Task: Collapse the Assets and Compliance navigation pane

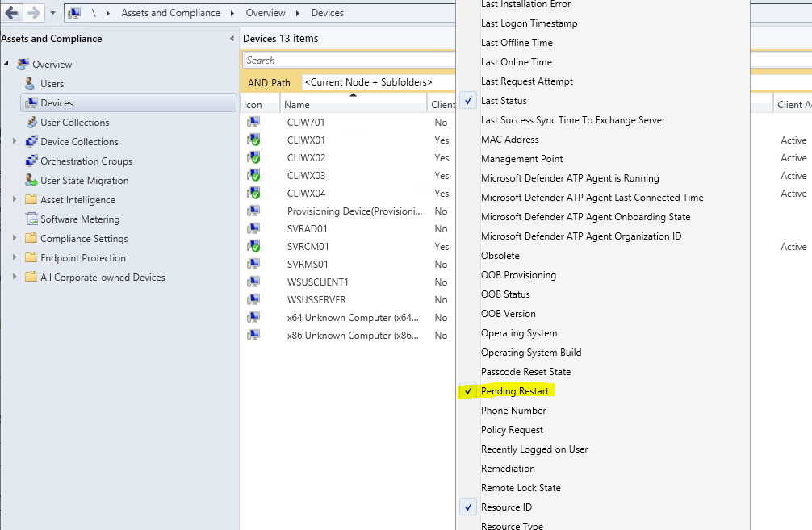Action: pyautogui.click(x=232, y=38)
